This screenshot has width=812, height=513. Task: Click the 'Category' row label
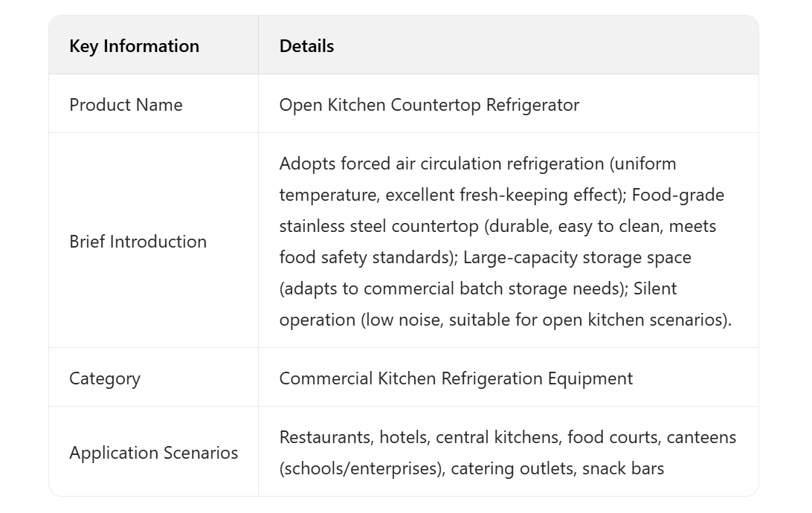(x=104, y=378)
